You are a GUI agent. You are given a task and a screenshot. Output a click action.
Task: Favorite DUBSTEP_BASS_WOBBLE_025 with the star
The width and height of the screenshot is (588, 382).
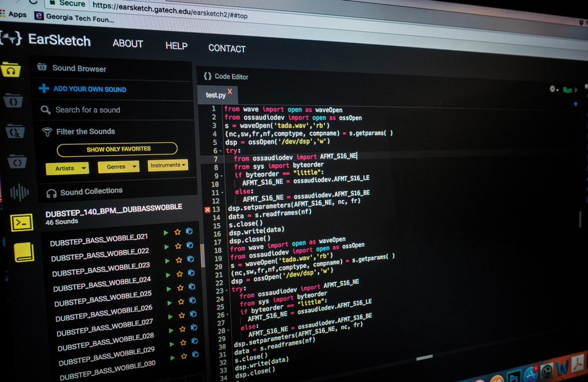181,288
